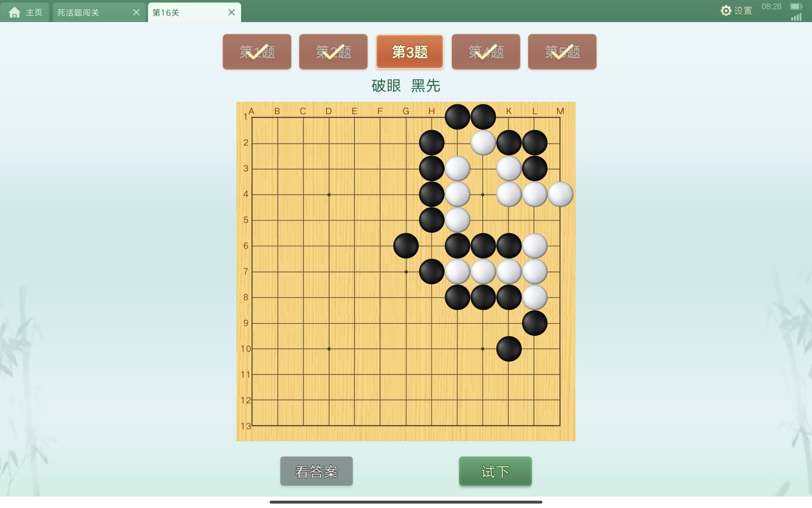This screenshot has height=508, width=812.
Task: Place a stone at intersection J5
Action: click(483, 220)
